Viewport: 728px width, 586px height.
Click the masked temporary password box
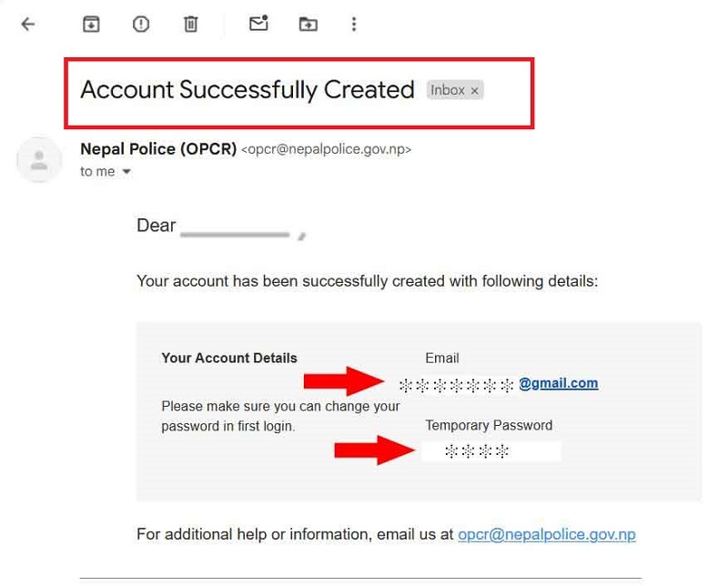tap(490, 451)
